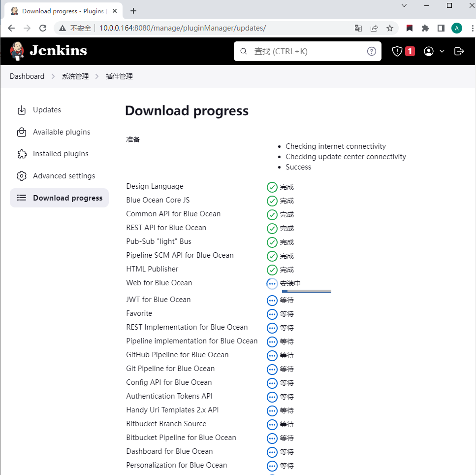Click the 'REST API for Blue Ocean' text
476x475 pixels.
pyautogui.click(x=166, y=228)
